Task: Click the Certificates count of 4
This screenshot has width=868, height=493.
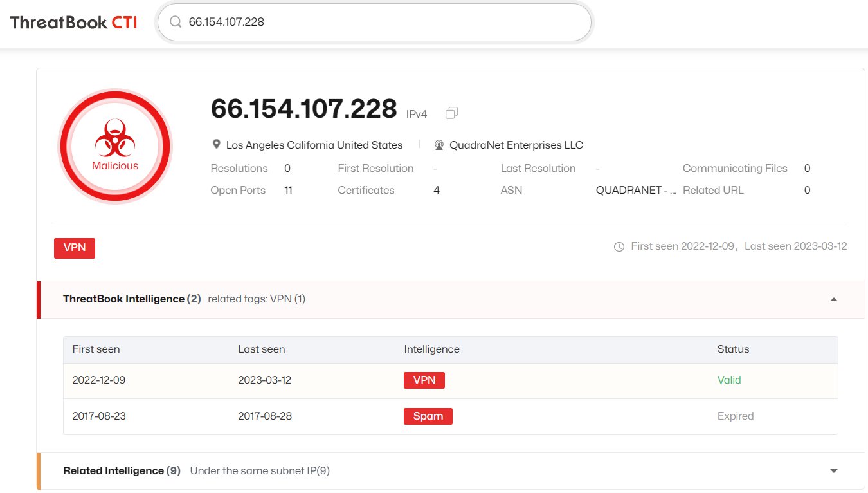Action: click(436, 190)
